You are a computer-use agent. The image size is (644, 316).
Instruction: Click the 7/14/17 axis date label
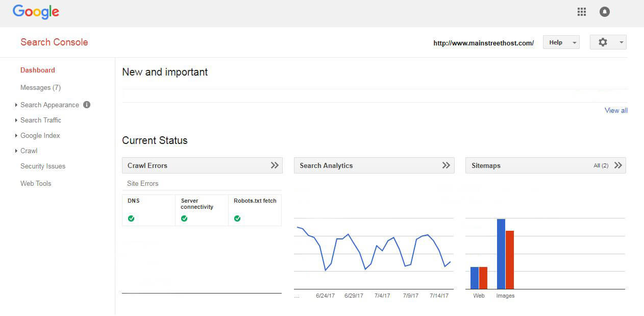(439, 296)
